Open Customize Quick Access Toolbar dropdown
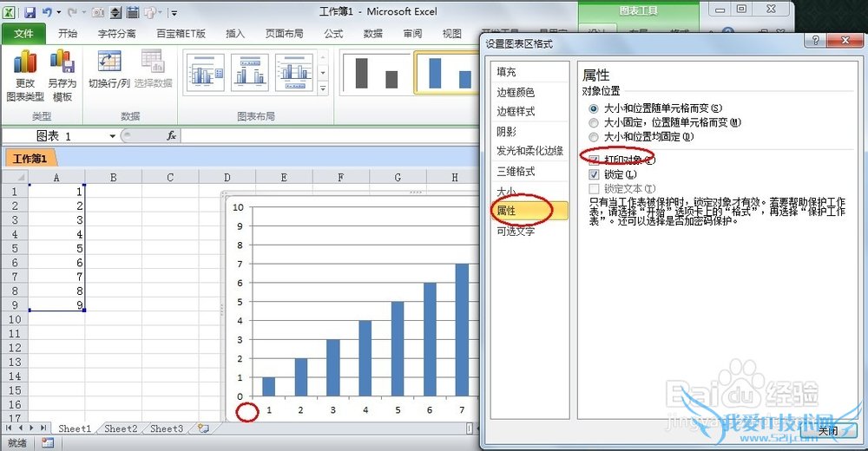This screenshot has width=868, height=451. coord(174,12)
